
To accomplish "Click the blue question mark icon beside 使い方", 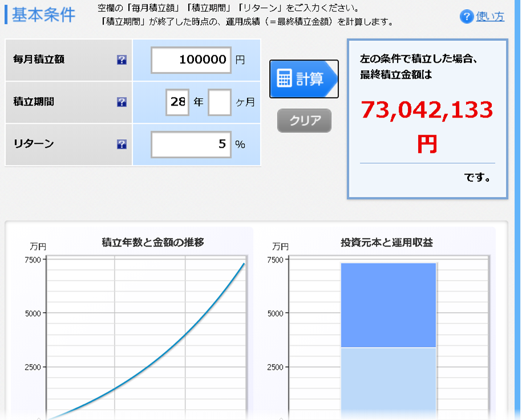I will point(467,17).
